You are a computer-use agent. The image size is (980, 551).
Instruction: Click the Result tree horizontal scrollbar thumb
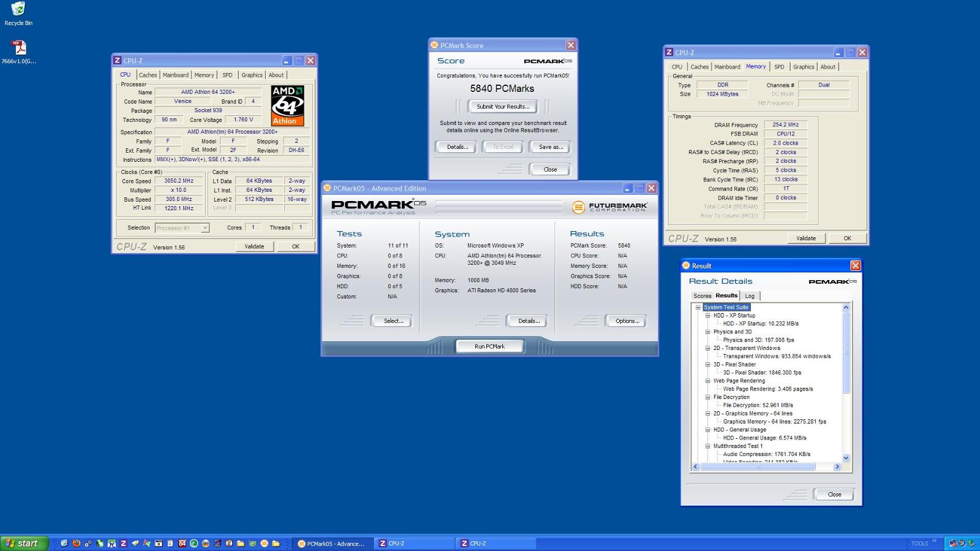point(758,466)
